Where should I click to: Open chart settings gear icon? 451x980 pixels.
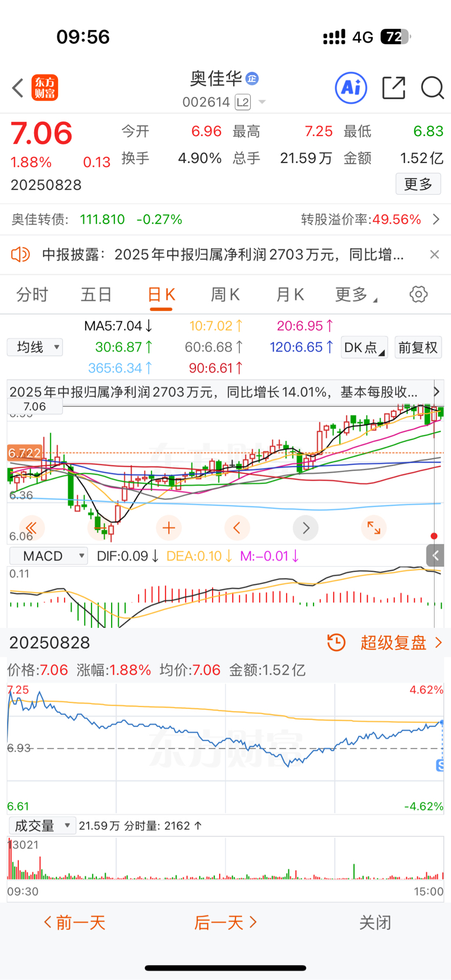(x=419, y=295)
